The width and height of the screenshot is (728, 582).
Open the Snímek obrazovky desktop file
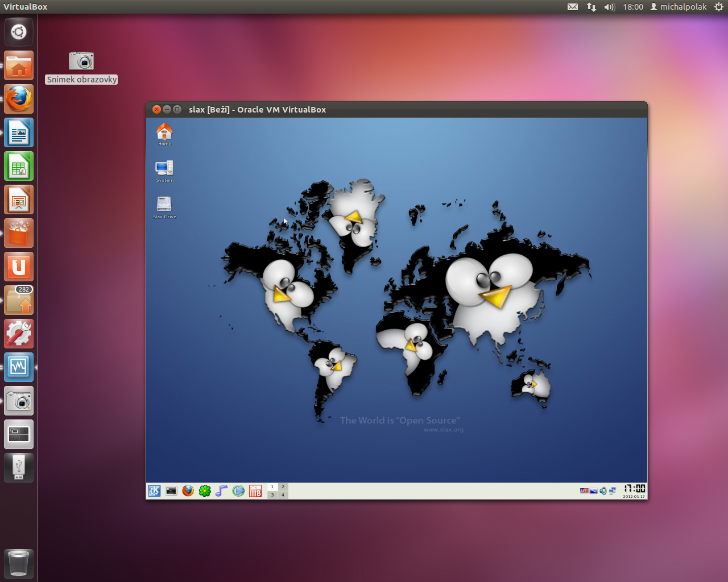coord(81,61)
